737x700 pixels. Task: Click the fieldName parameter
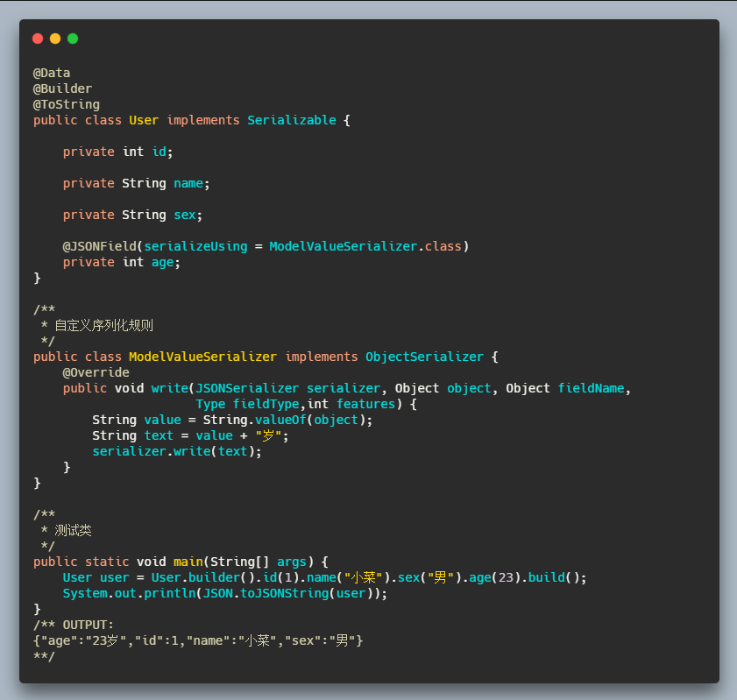point(591,388)
